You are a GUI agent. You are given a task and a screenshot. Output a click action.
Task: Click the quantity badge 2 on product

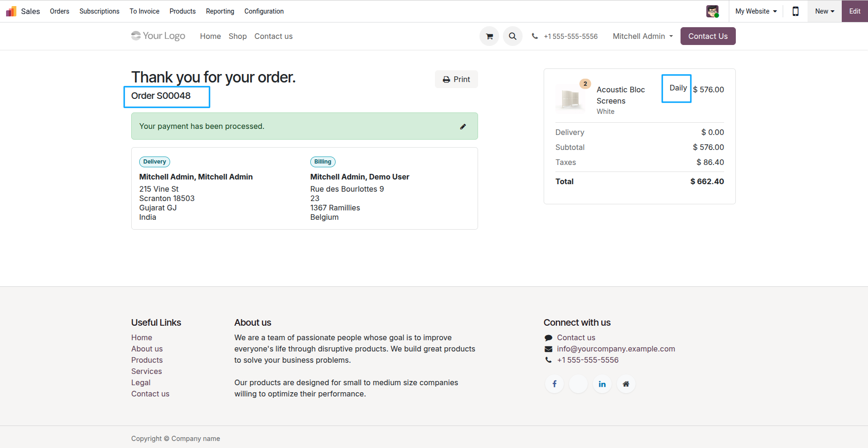[x=585, y=84]
